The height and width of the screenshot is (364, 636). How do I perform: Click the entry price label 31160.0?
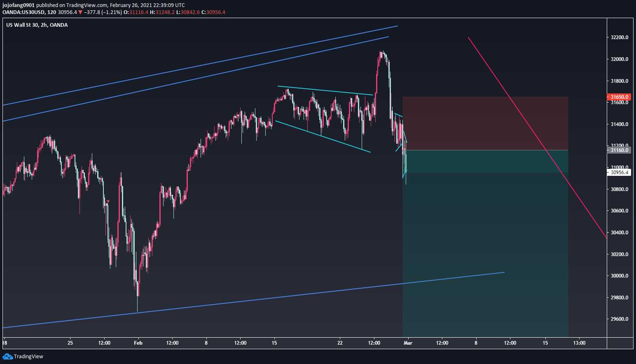619,150
